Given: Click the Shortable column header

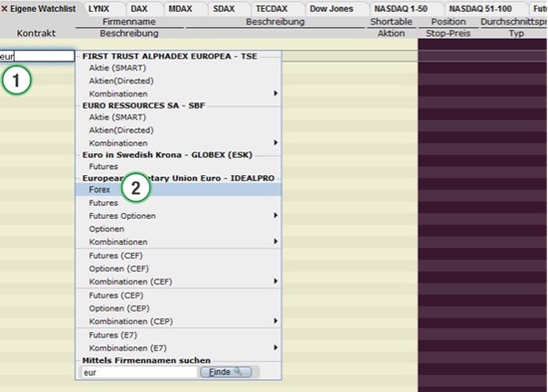Looking at the screenshot, I should pyautogui.click(x=392, y=21).
